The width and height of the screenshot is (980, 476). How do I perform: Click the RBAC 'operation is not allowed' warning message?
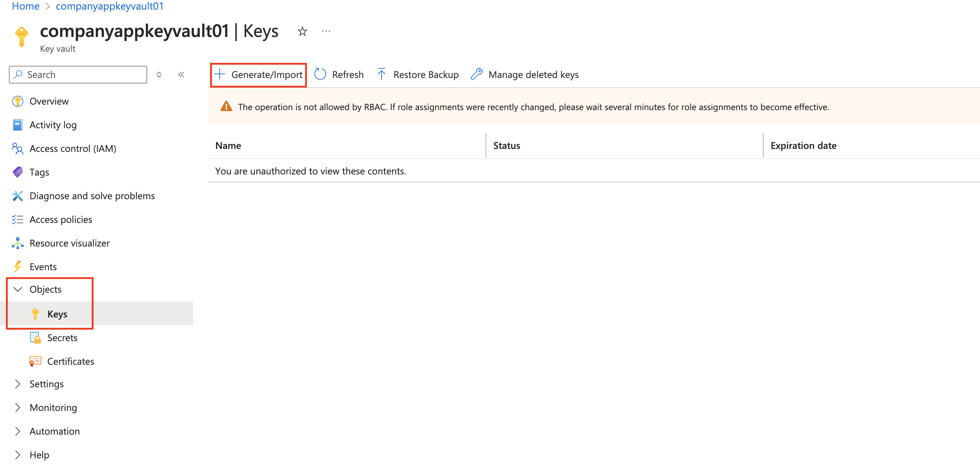tap(533, 107)
